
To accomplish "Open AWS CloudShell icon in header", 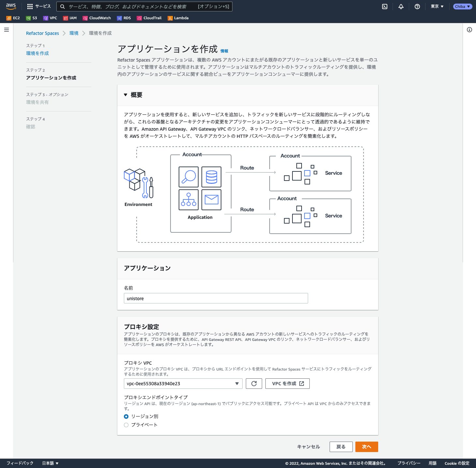I will click(385, 7).
